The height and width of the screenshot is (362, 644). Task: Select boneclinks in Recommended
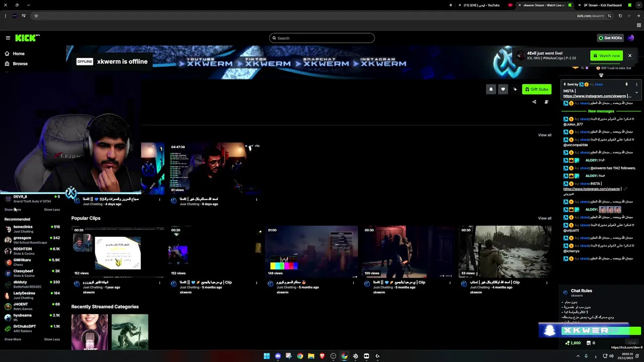pos(32,229)
